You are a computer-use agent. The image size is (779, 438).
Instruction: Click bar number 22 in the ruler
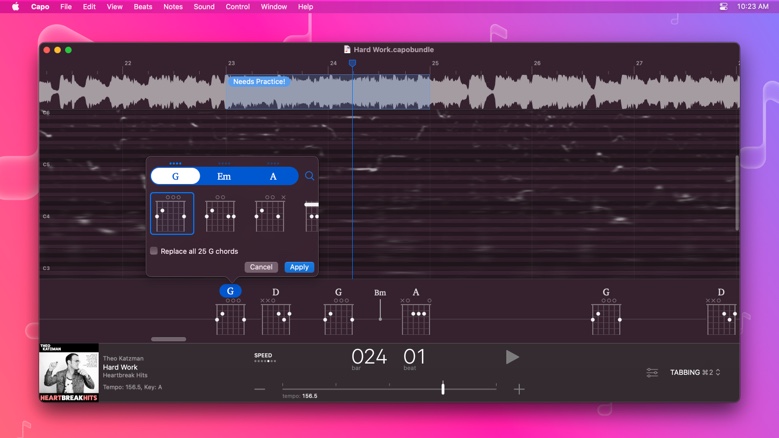[x=128, y=63]
